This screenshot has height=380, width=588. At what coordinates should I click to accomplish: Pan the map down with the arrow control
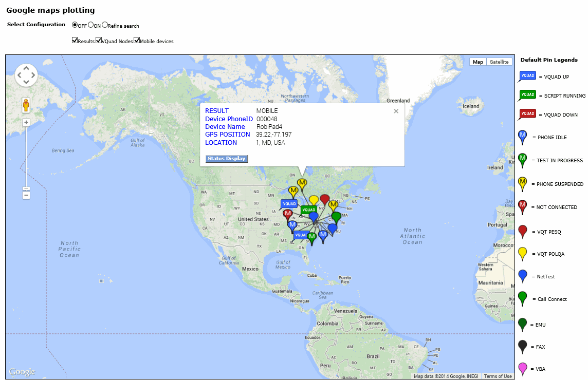[x=26, y=82]
